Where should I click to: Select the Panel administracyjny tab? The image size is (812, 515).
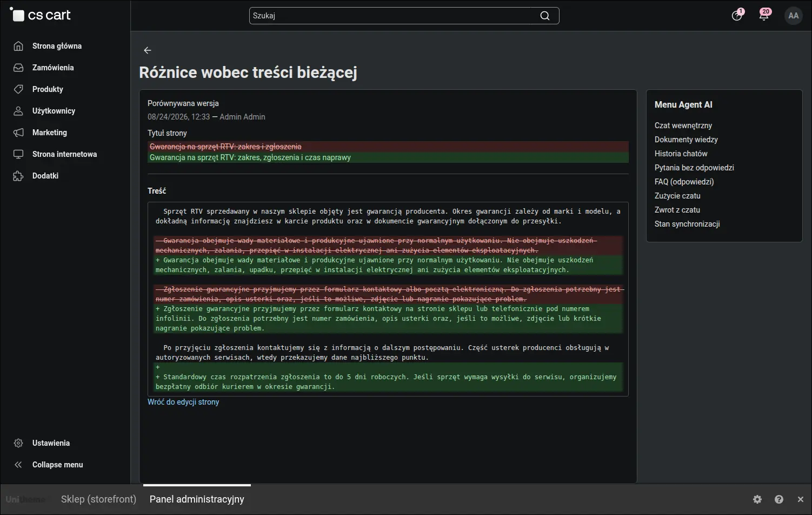(197, 499)
